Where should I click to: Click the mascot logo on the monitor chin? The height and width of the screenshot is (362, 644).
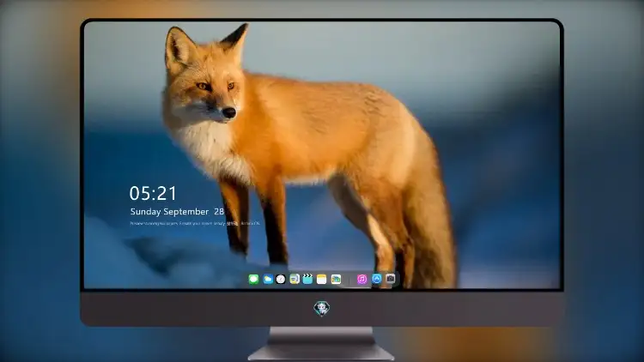(x=322, y=308)
